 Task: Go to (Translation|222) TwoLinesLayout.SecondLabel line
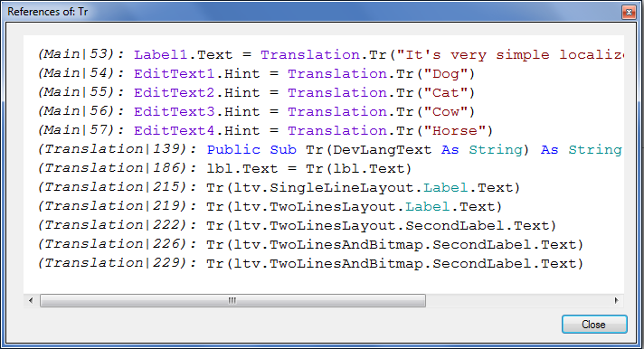click(298, 224)
